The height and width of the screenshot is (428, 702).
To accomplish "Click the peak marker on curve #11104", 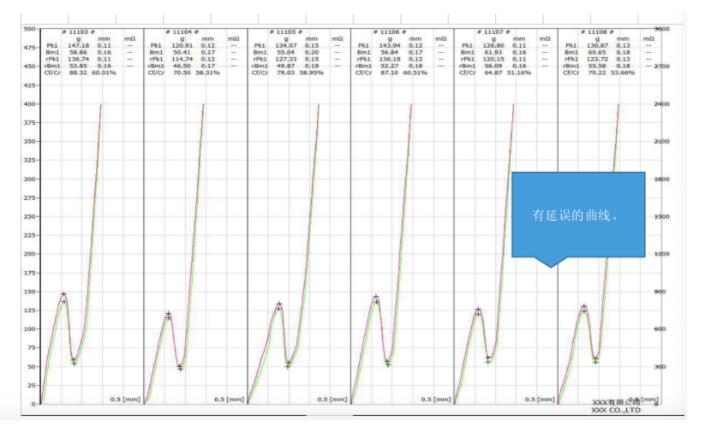I will (x=168, y=315).
